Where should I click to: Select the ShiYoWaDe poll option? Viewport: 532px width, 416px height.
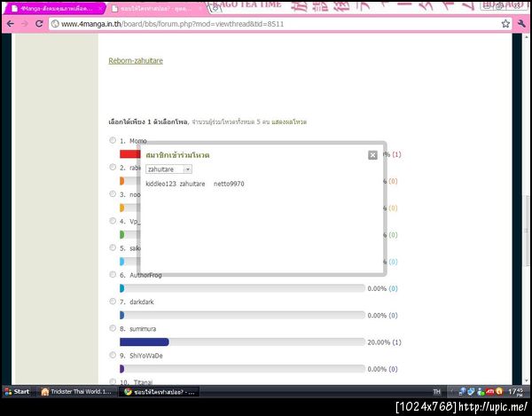[113, 355]
